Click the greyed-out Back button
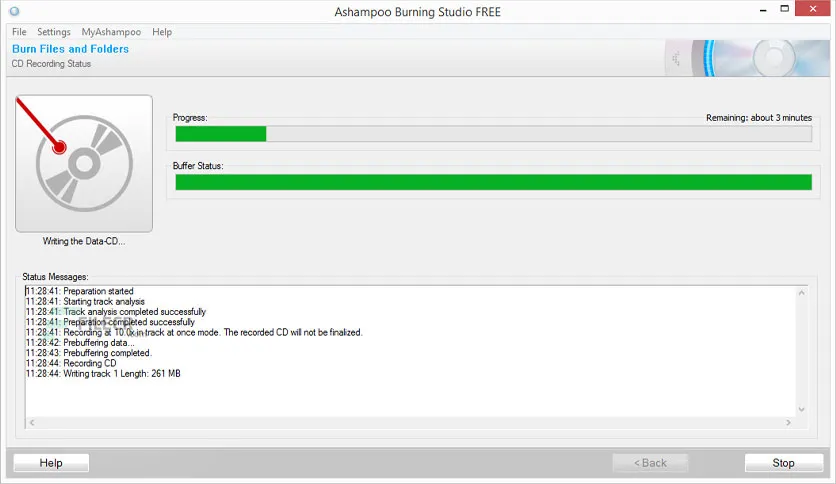Image resolution: width=836 pixels, height=484 pixels. (650, 463)
